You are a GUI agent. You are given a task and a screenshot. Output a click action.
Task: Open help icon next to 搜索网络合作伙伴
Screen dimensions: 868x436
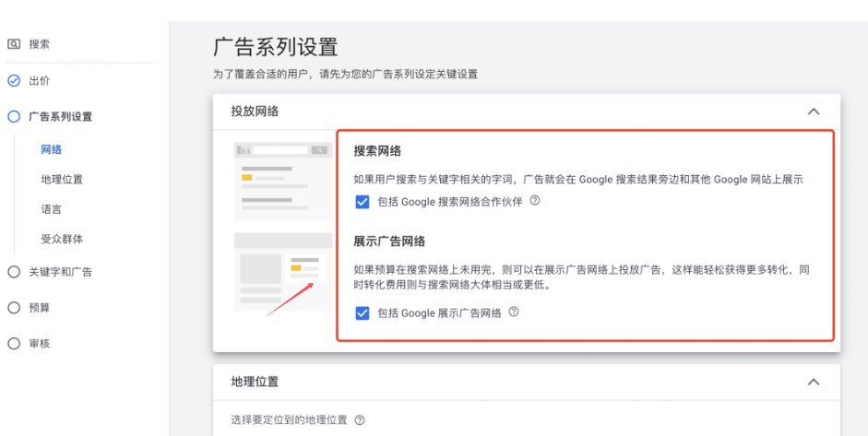click(535, 201)
